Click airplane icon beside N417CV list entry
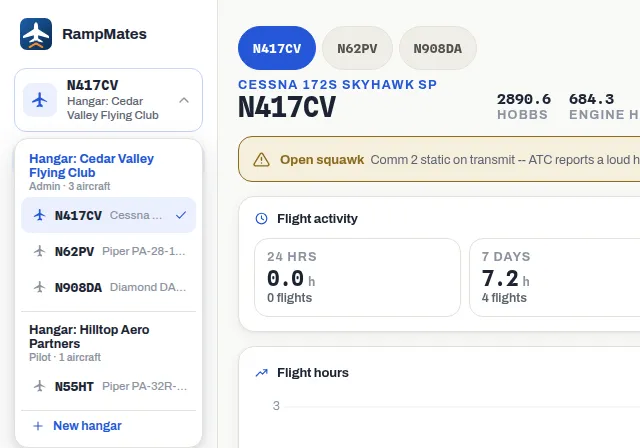640x448 pixels. coord(40,215)
